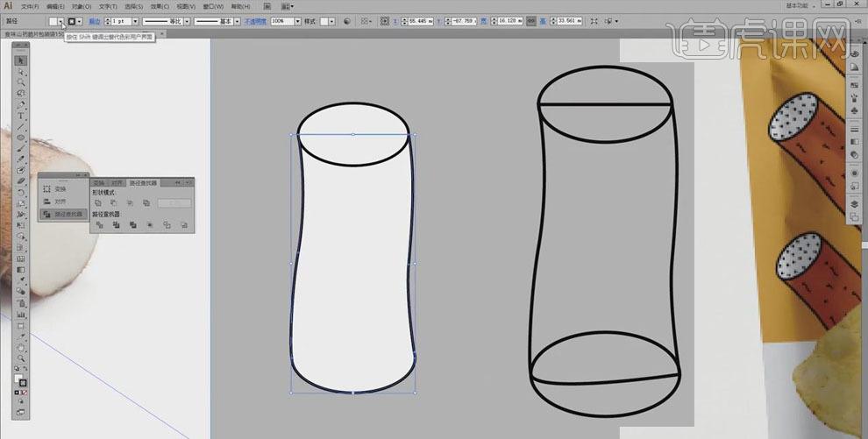Select the Scale tool
868x439 pixels.
click(21, 203)
